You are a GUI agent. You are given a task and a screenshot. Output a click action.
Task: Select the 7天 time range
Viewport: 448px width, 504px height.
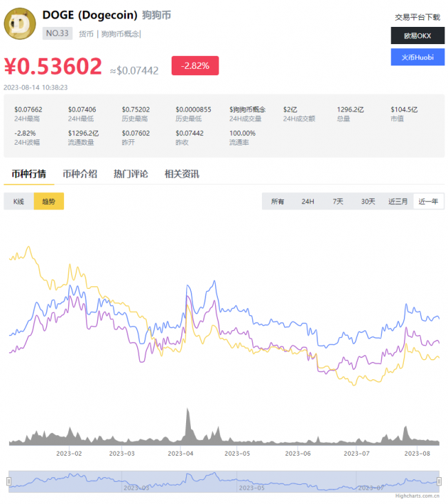coord(338,201)
